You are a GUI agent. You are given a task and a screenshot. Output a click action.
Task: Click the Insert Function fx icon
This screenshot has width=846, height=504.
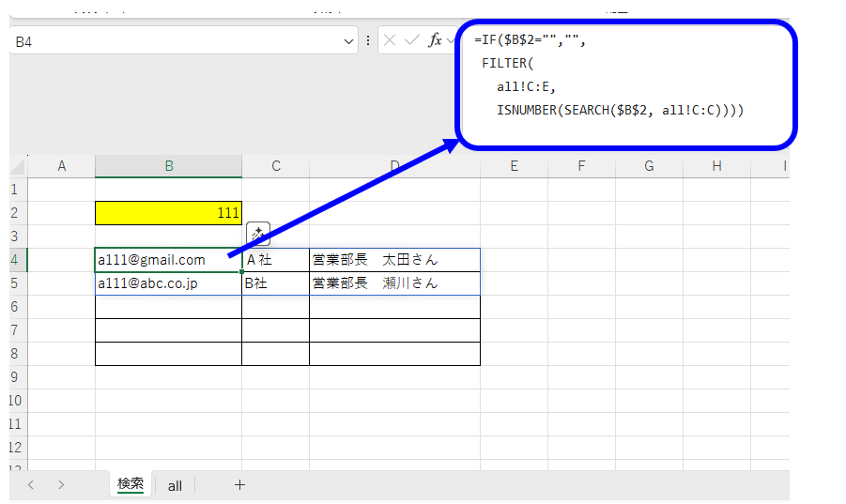[x=435, y=40]
